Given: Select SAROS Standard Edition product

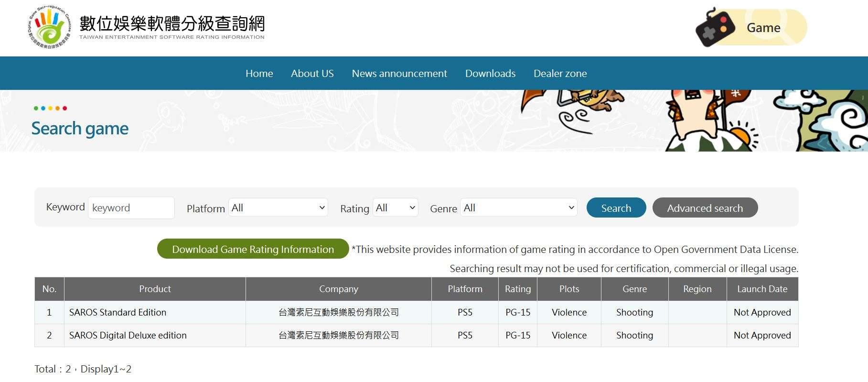Looking at the screenshot, I should click(118, 312).
